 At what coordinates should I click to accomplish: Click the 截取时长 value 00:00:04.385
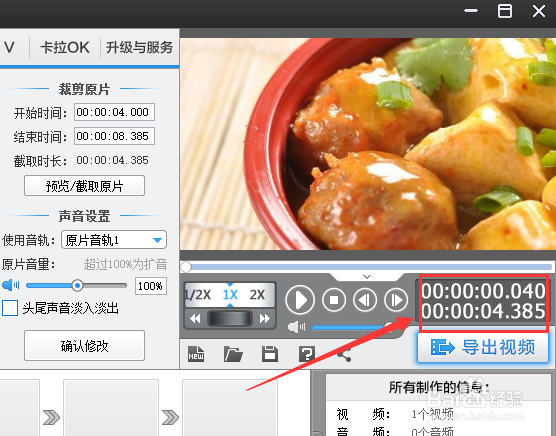pyautogui.click(x=112, y=160)
